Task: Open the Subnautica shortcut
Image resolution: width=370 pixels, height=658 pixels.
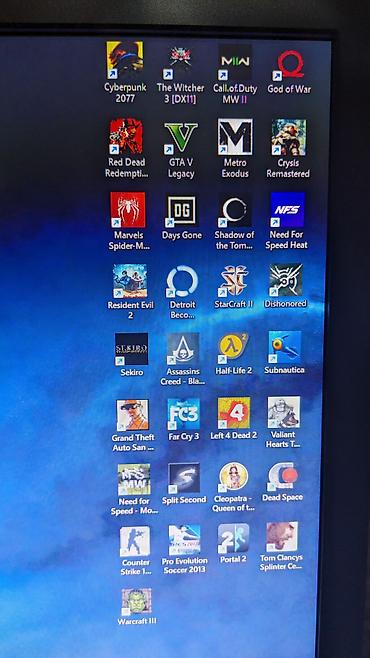Action: pos(285,347)
